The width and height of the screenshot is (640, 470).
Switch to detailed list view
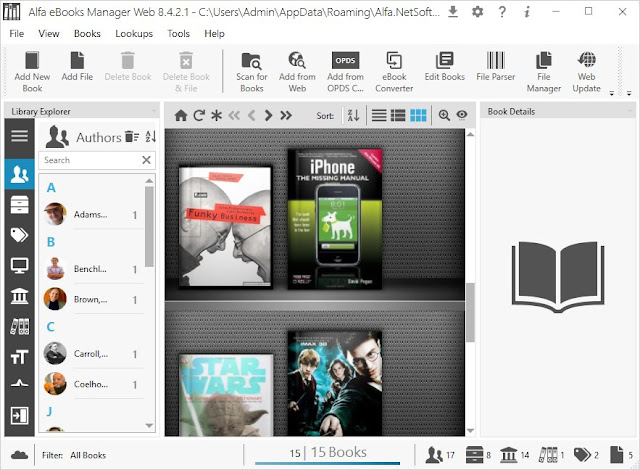[398, 115]
